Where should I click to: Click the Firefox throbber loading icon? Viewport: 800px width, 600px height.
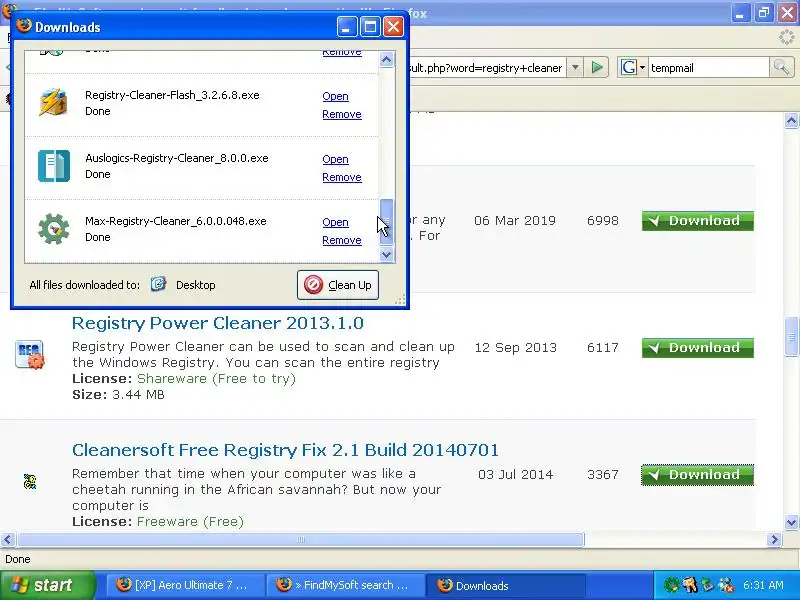(786, 36)
